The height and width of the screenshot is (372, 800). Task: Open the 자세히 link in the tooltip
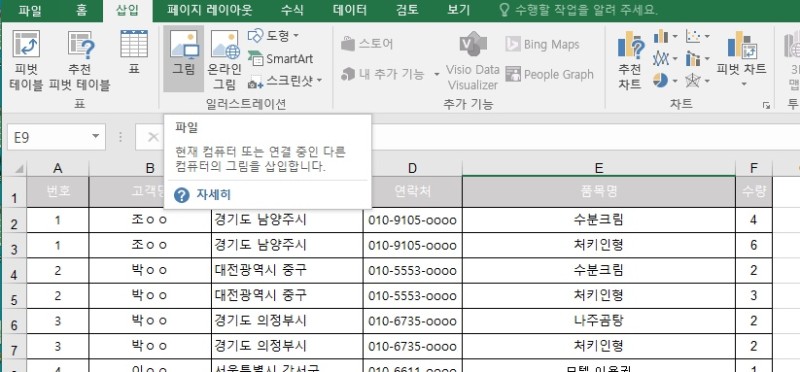pyautogui.click(x=214, y=195)
